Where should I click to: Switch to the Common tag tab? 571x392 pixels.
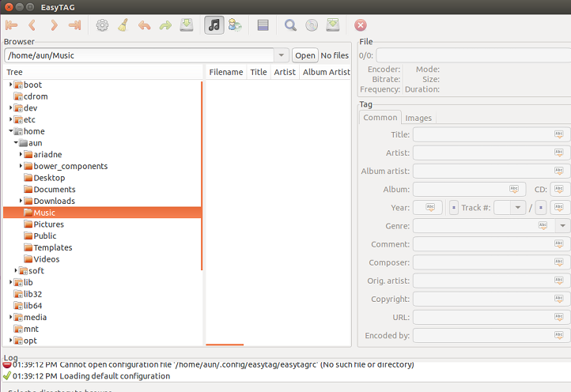pyautogui.click(x=380, y=117)
